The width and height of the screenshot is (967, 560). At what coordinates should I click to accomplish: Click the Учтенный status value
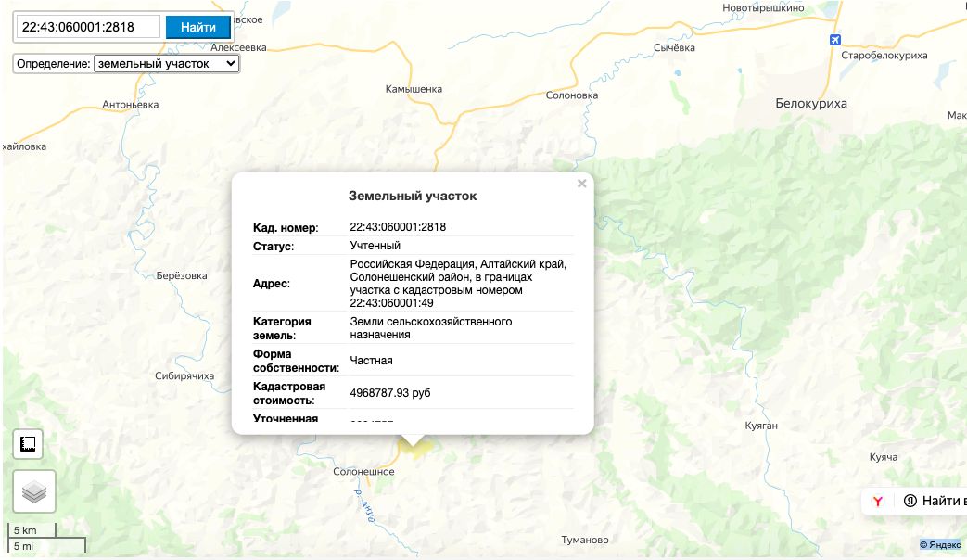[375, 246]
